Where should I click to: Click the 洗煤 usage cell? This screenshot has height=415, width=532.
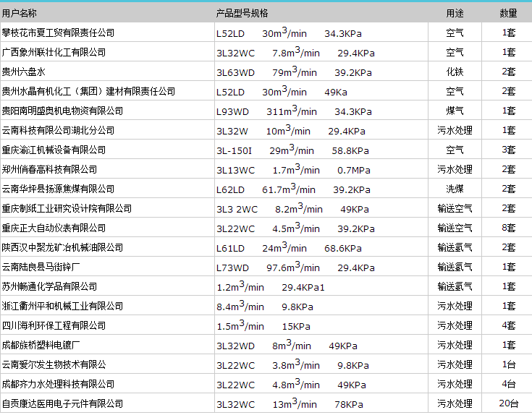click(x=455, y=189)
